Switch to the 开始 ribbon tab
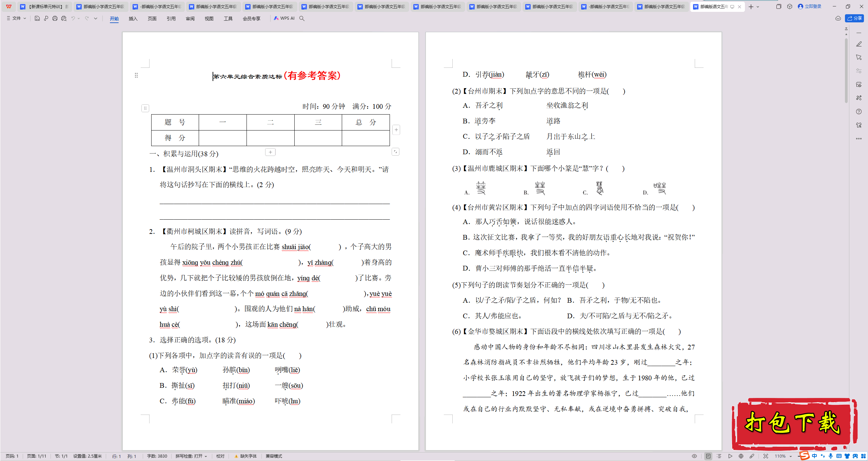This screenshot has height=461, width=868. click(114, 19)
